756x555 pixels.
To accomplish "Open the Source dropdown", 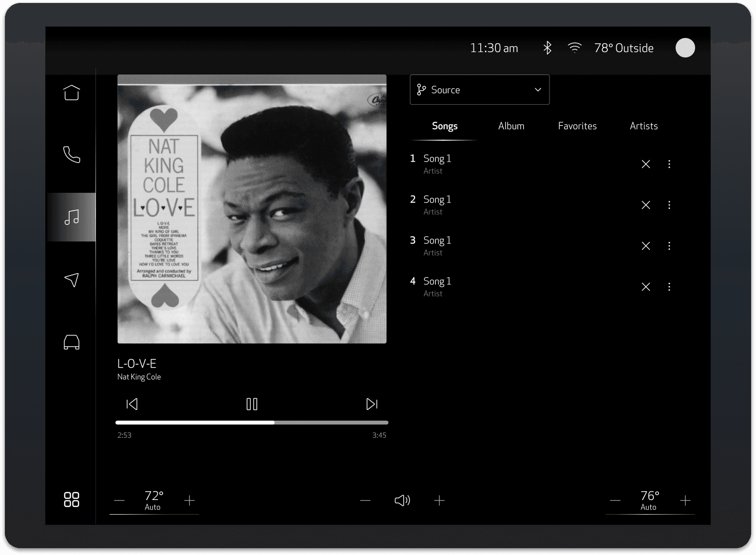I will (x=479, y=90).
